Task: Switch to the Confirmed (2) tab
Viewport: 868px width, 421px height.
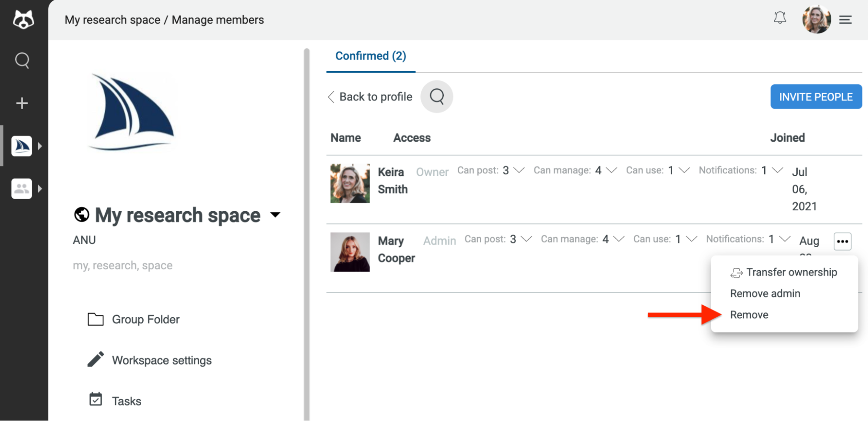Action: 371,56
